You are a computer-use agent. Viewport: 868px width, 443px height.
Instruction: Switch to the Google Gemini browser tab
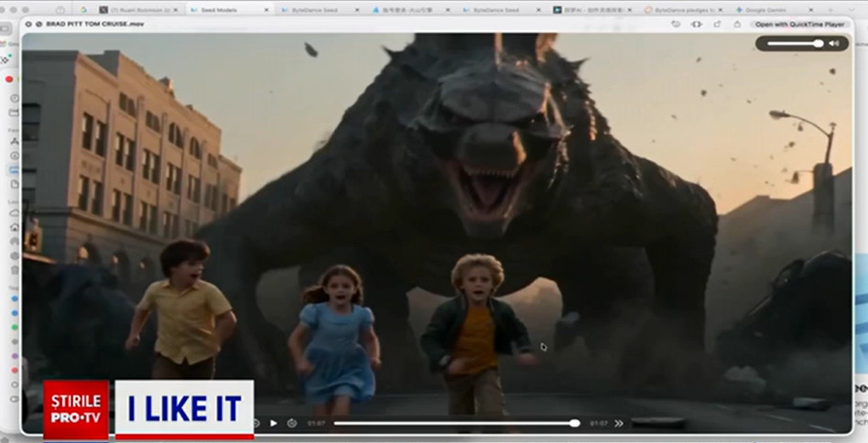pos(767,9)
